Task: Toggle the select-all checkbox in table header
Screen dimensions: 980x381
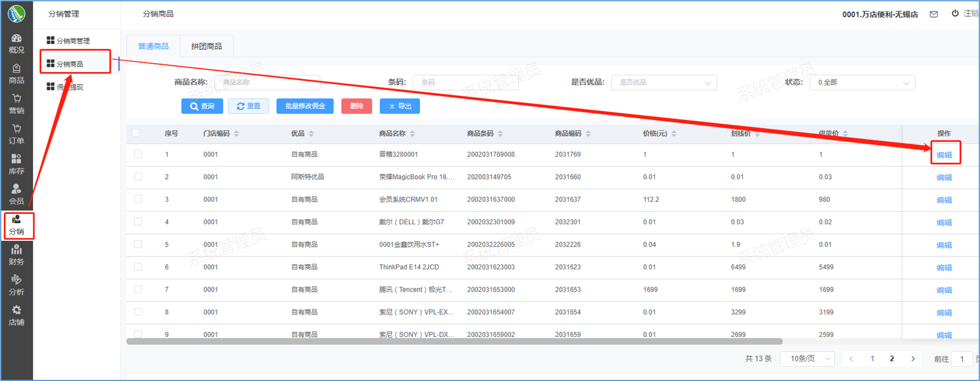Action: click(136, 133)
